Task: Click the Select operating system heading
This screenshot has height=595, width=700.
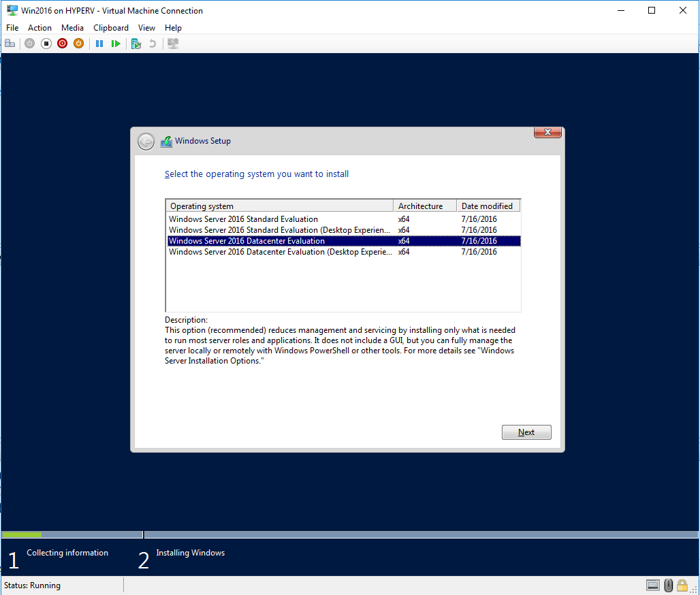Action: pos(257,174)
